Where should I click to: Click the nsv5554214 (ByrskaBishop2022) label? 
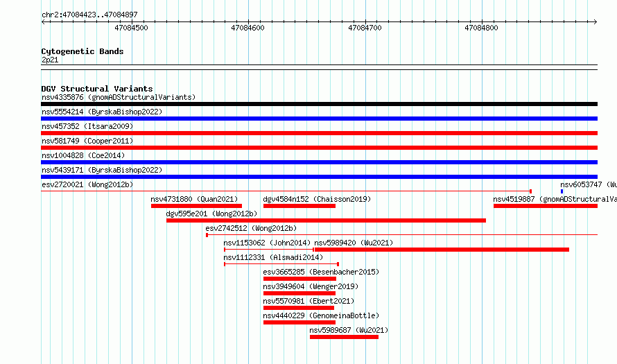coord(102,112)
